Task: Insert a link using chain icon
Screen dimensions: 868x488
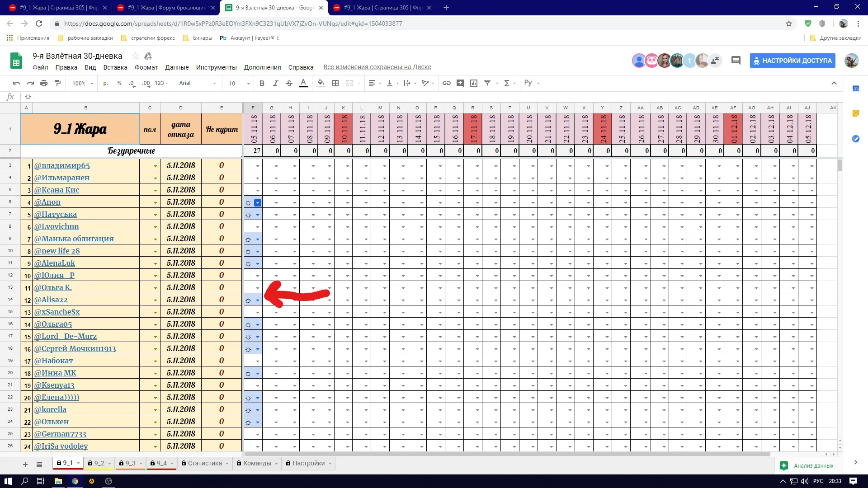Action: (446, 83)
